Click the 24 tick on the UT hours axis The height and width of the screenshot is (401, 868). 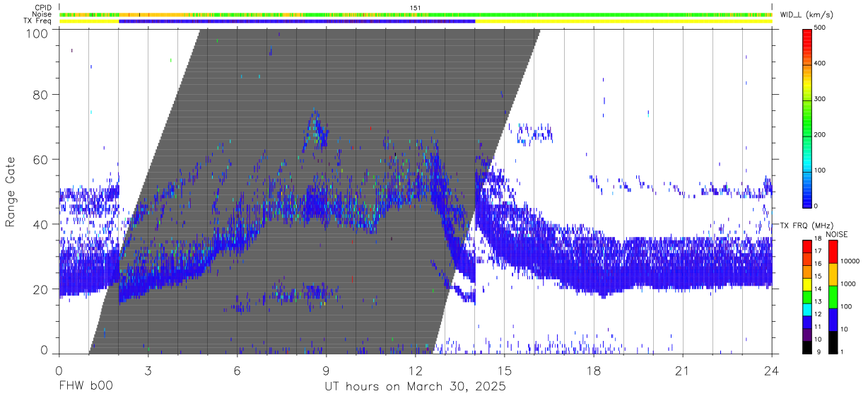(772, 371)
